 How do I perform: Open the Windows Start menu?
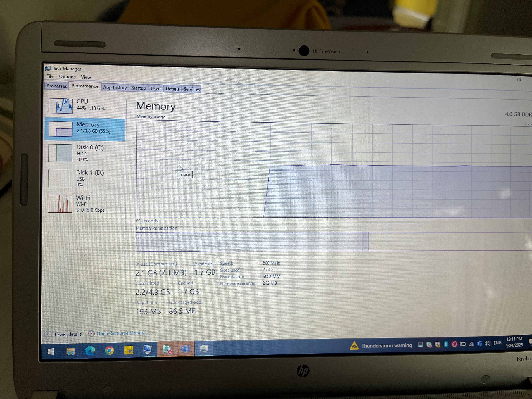pyautogui.click(x=51, y=352)
